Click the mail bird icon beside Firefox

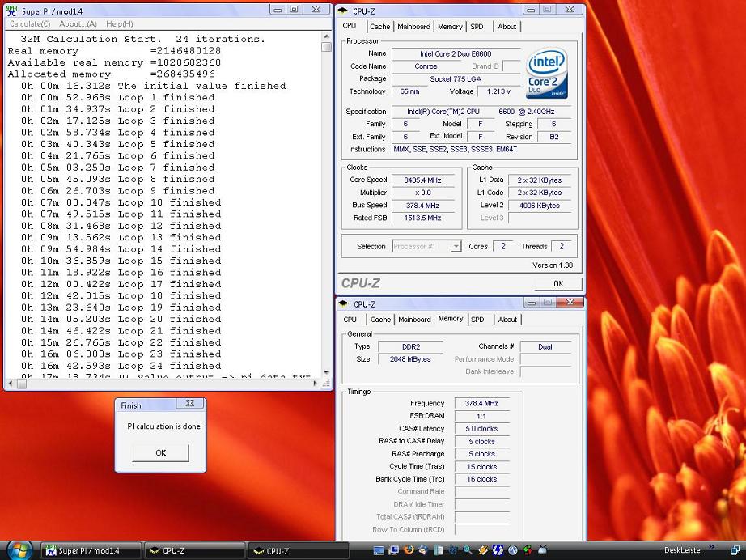423,550
